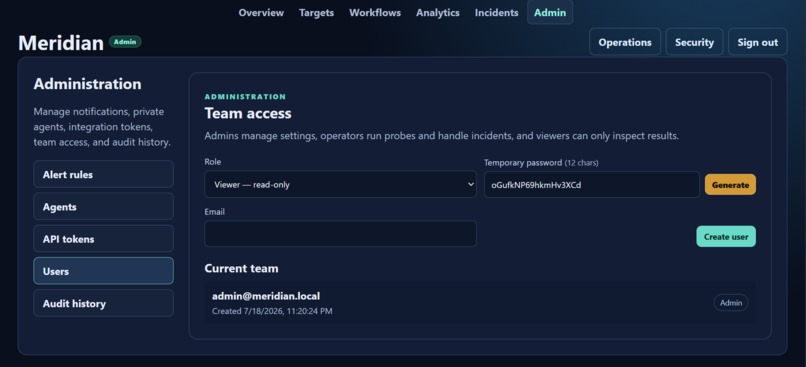Image resolution: width=806 pixels, height=367 pixels.
Task: View the Incidents tab
Action: [496, 13]
